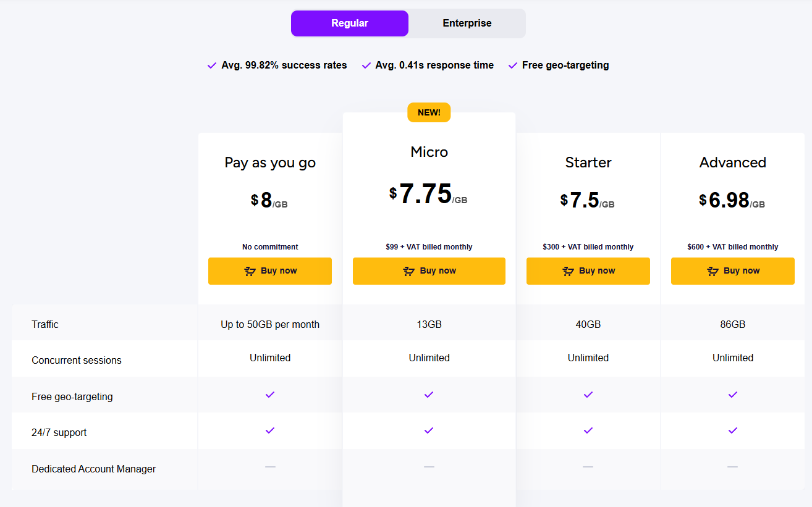Click checkmark beside Avg. 99.82% success rates
The height and width of the screenshot is (507, 812).
[212, 65]
